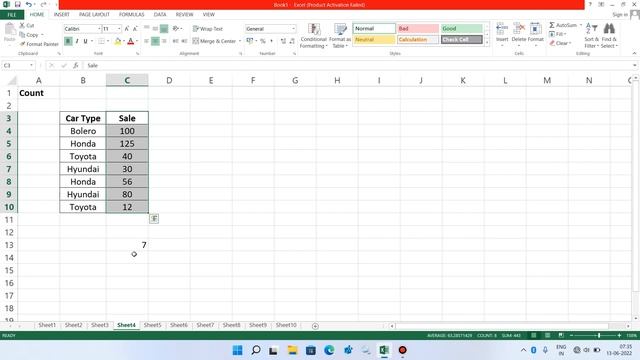Switch to the DATA ribbon tab
Image resolution: width=640 pixels, height=360 pixels.
[160, 14]
